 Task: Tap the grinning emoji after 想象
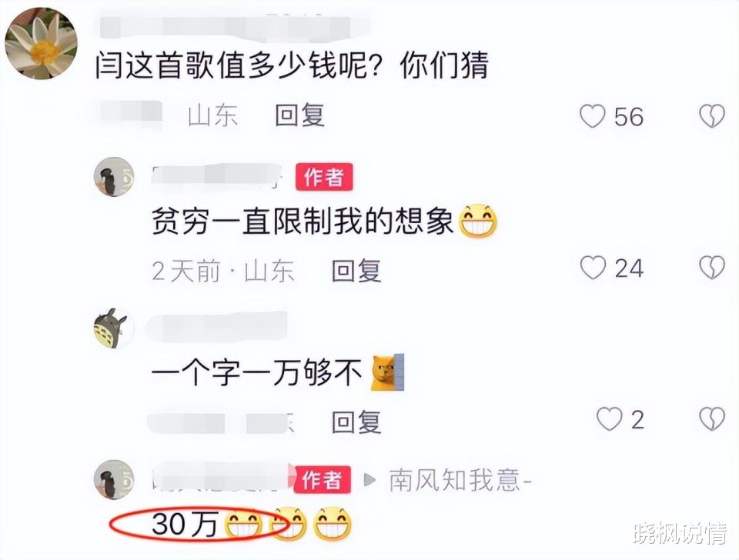[478, 221]
